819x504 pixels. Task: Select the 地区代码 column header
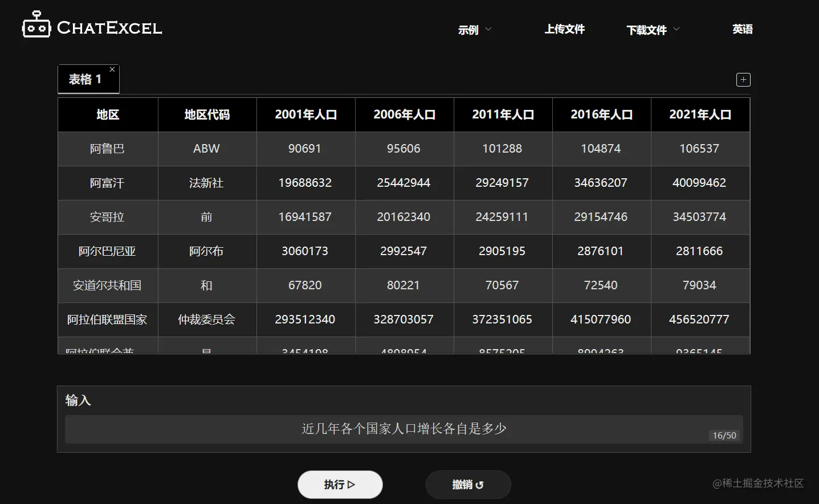click(207, 114)
